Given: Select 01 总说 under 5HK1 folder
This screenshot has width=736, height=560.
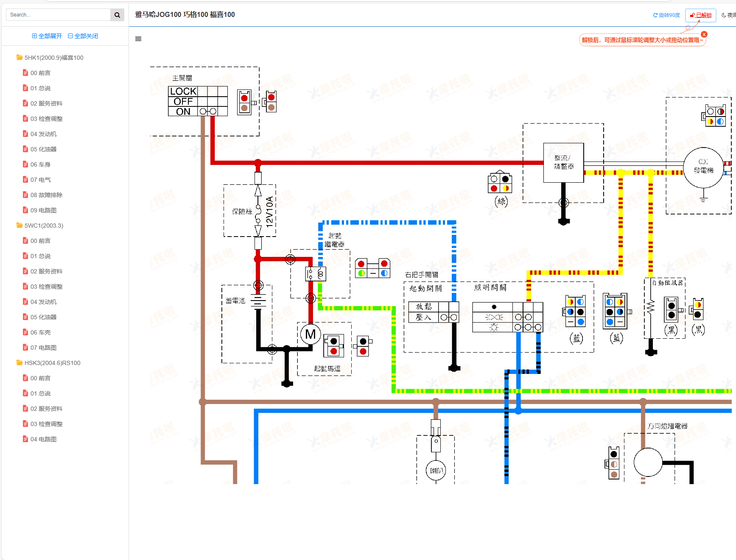Looking at the screenshot, I should coord(40,88).
